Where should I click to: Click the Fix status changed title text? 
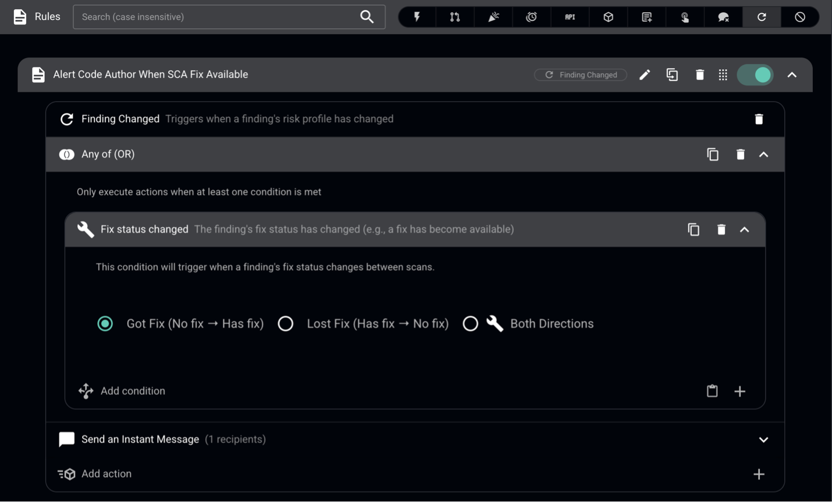coord(144,229)
